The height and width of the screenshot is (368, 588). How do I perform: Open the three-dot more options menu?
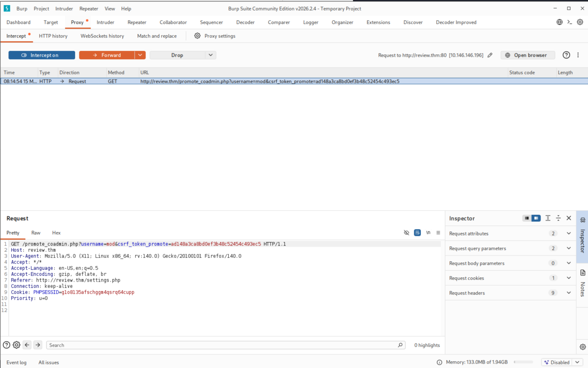point(578,55)
